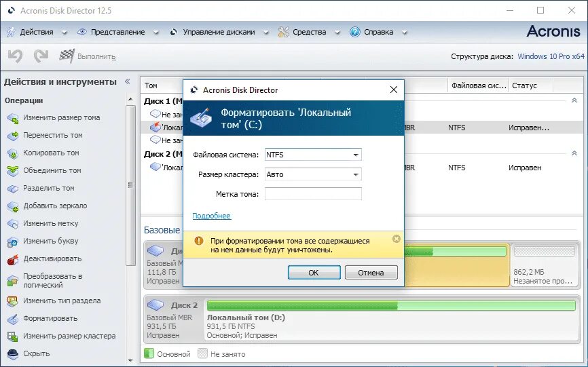Click the Форматировать icon in sidebar

(13, 319)
